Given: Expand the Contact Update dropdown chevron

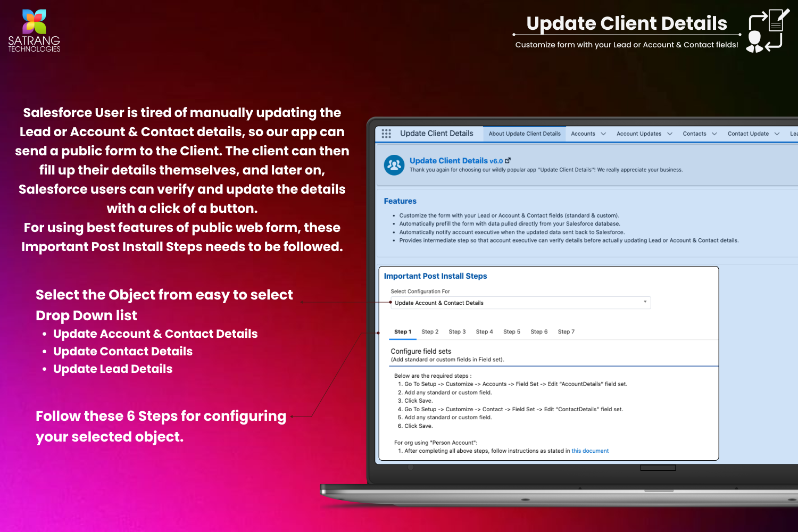Looking at the screenshot, I should [777, 134].
